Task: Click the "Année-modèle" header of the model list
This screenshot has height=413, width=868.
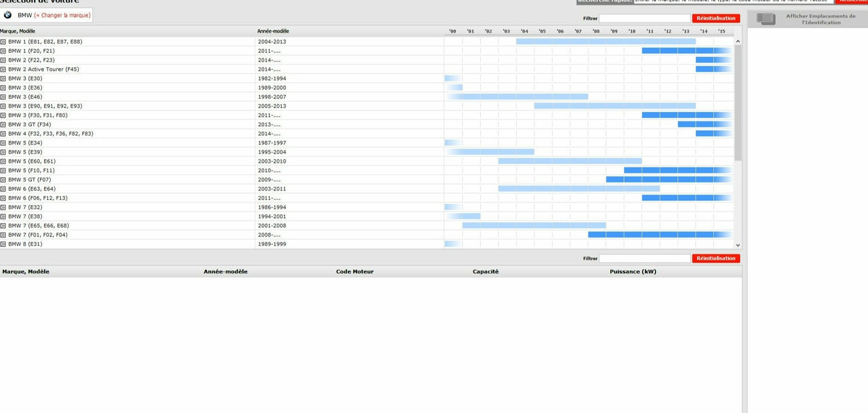Action: tap(273, 31)
